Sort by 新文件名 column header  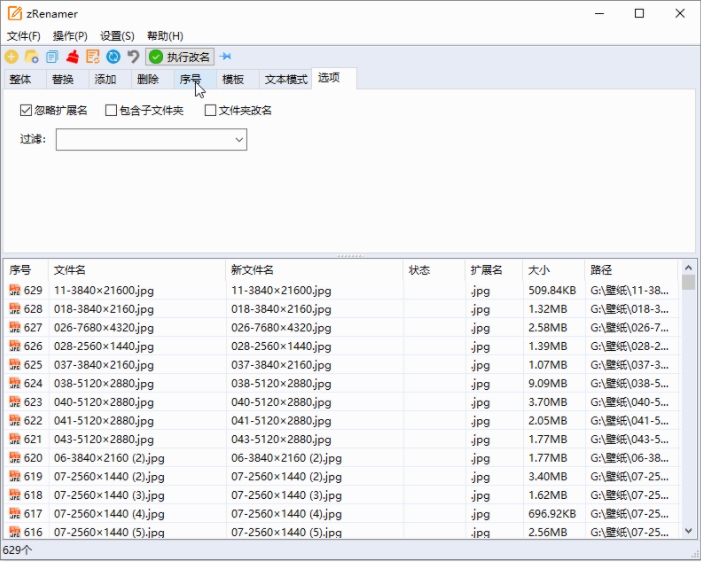tap(314, 270)
